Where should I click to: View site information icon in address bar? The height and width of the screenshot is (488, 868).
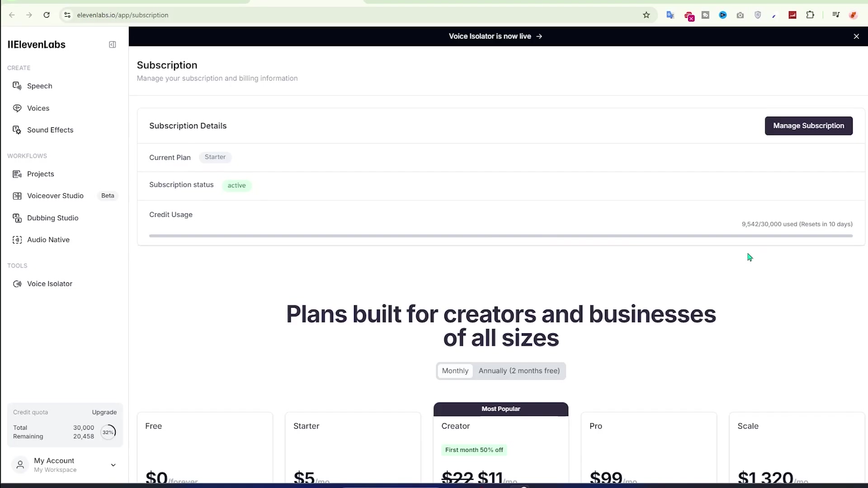pos(67,15)
